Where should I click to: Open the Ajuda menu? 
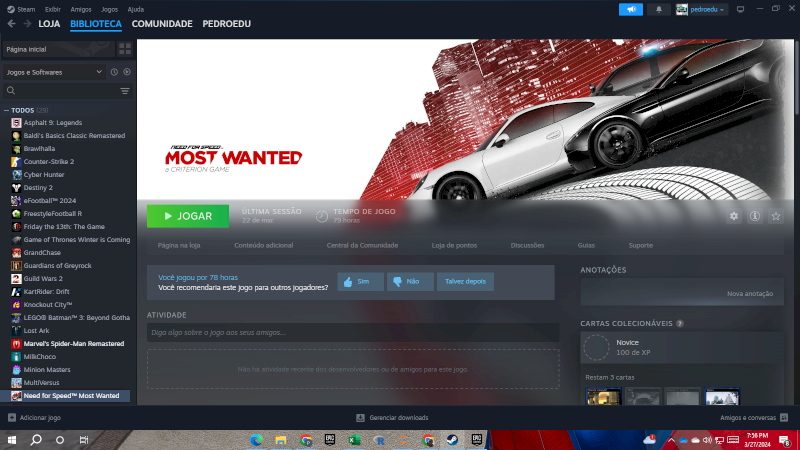click(x=135, y=9)
